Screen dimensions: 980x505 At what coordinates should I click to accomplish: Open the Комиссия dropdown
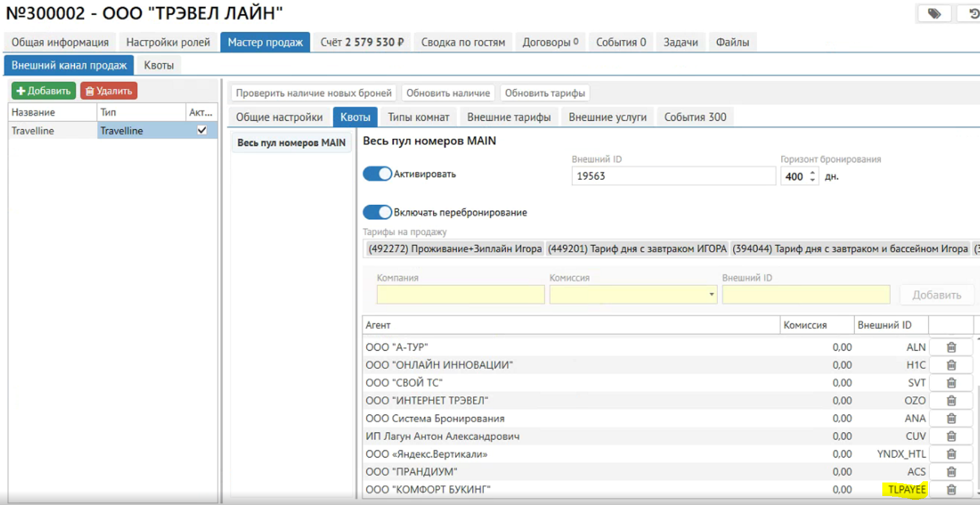tap(711, 295)
